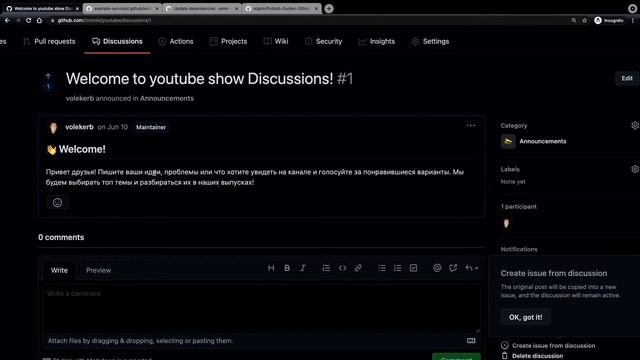Switch to the Update dependencies browser tab
Image resolution: width=640 pixels, height=360 pixels.
click(202, 9)
